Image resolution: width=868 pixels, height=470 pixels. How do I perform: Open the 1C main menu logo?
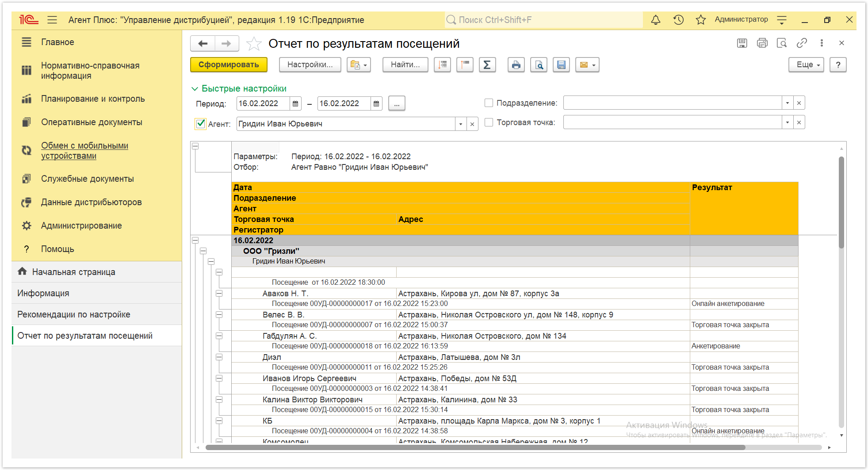tap(28, 20)
